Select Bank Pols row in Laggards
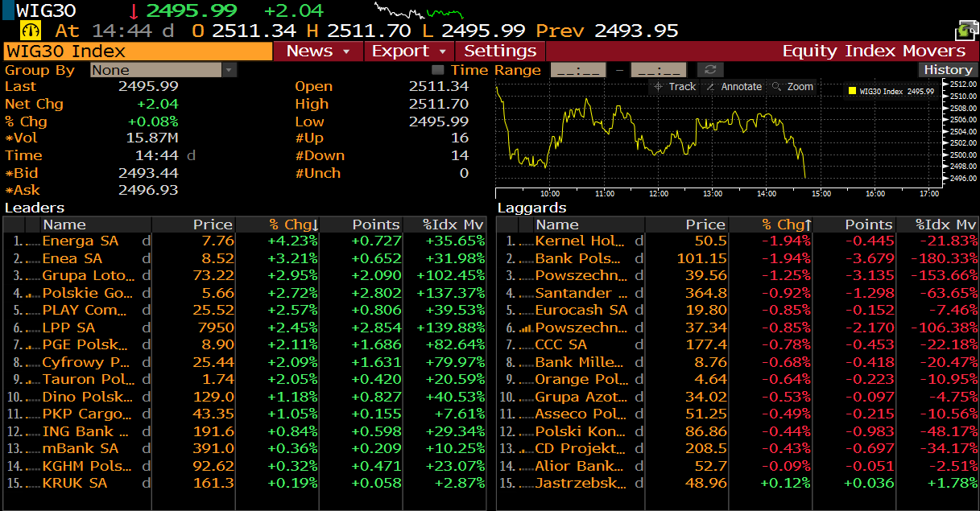Image resolution: width=980 pixels, height=511 pixels. (738, 259)
